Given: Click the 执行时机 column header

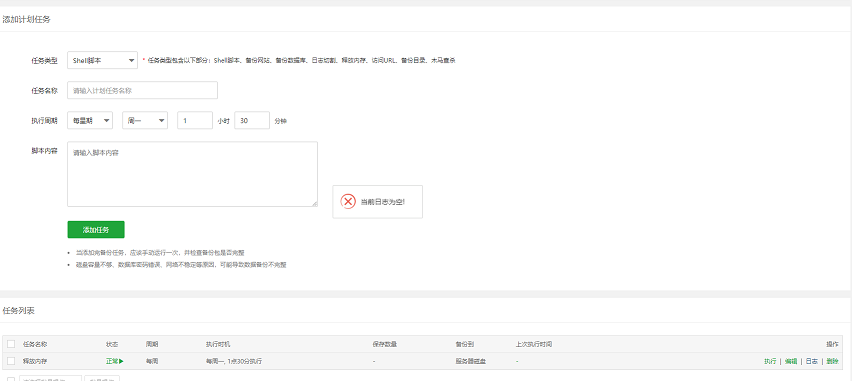Looking at the screenshot, I should [217, 344].
